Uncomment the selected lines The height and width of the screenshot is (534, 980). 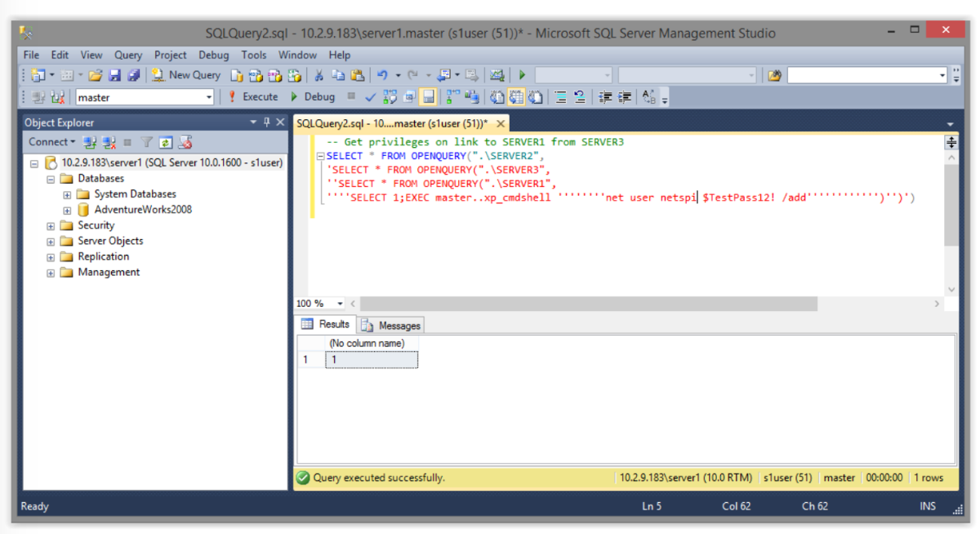point(580,96)
